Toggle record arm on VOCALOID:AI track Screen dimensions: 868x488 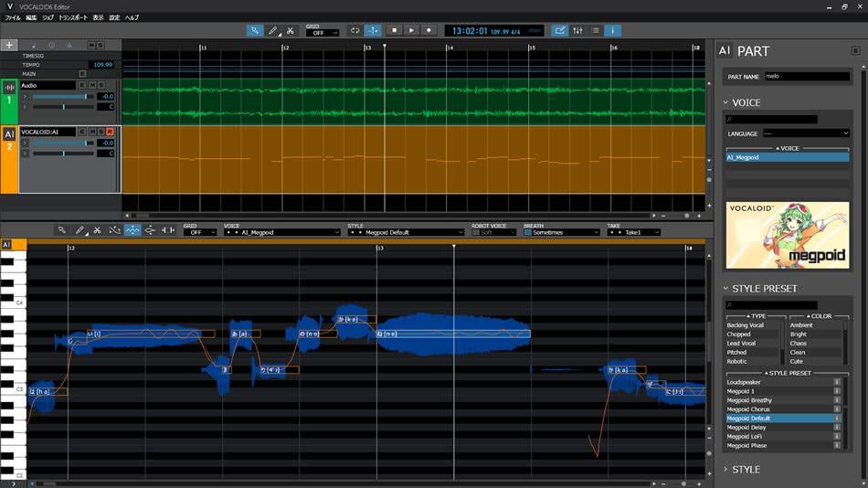tap(111, 132)
